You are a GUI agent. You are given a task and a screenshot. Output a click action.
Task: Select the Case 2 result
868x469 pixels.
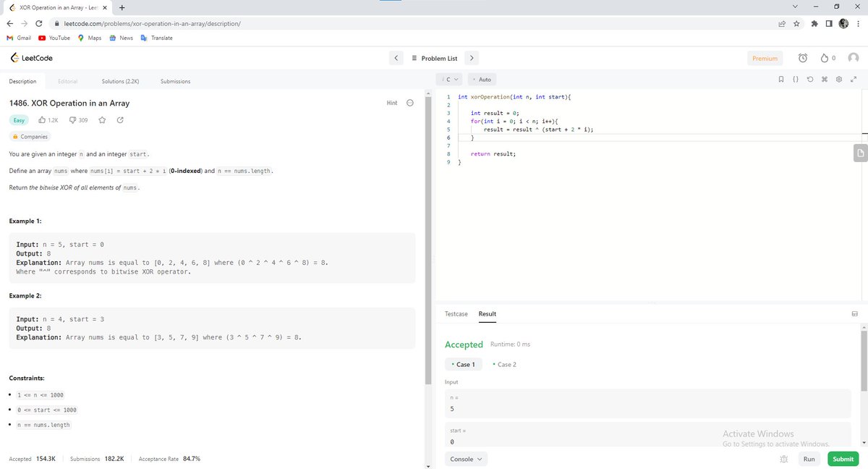504,364
